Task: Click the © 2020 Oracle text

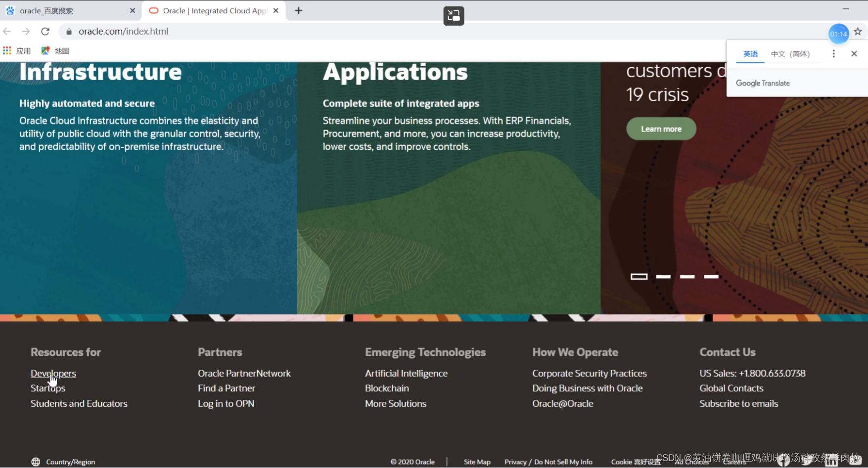Action: coord(412,462)
